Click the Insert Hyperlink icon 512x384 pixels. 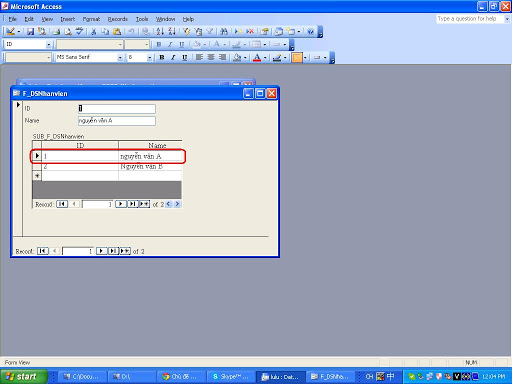146,32
